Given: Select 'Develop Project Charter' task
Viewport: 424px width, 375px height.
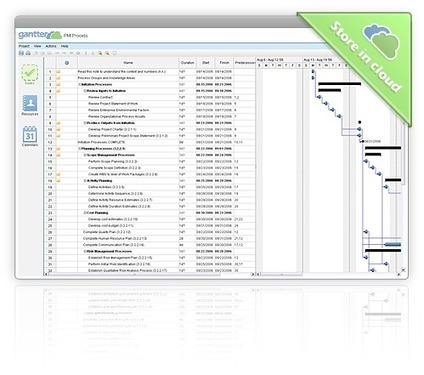Looking at the screenshot, I should [112, 129].
